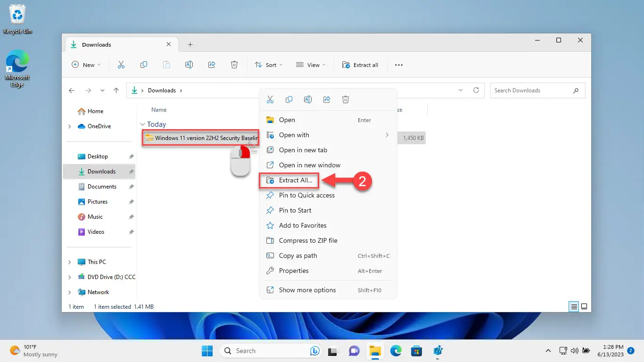Click the Copy icon in the toolbar
Screen dimensions: 644x362
point(144,65)
